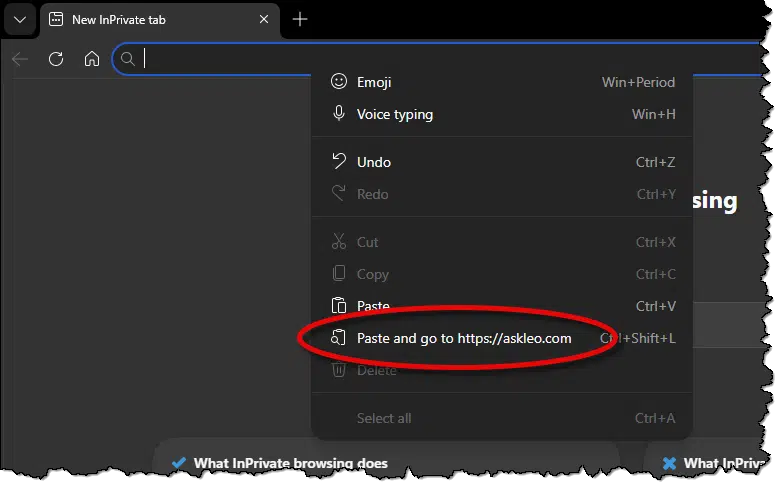The width and height of the screenshot is (781, 487).
Task: Click the search icon in address bar
Action: click(x=128, y=59)
